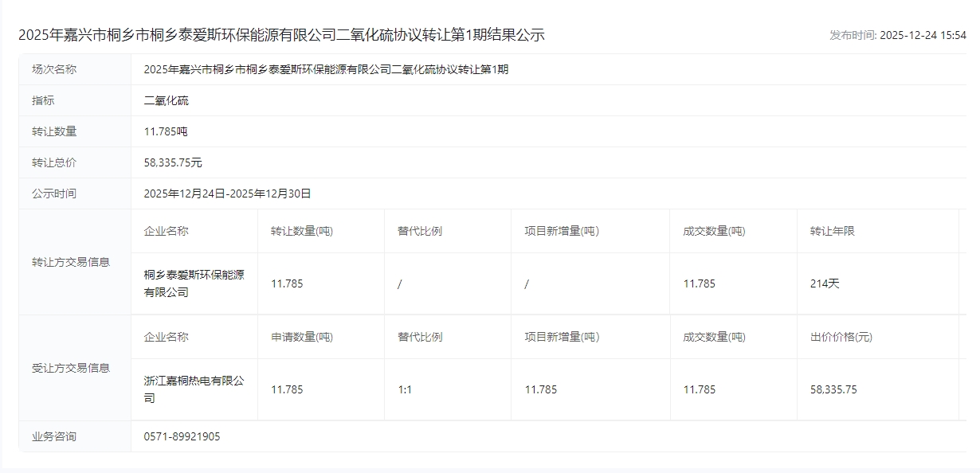Select the 受让方交易信息 row label

coord(71,368)
